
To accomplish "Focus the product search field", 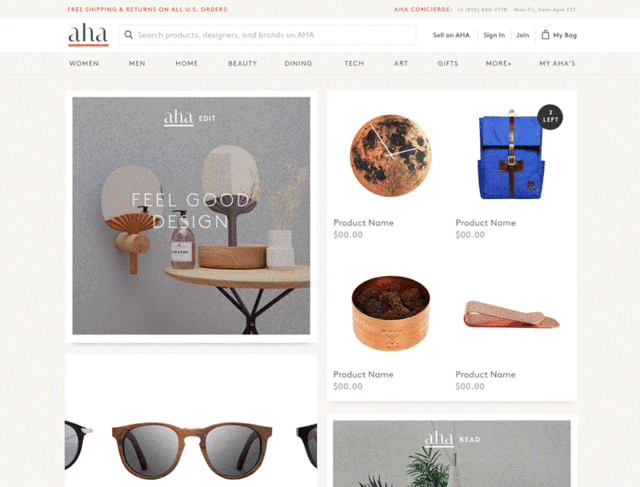I will 267,35.
